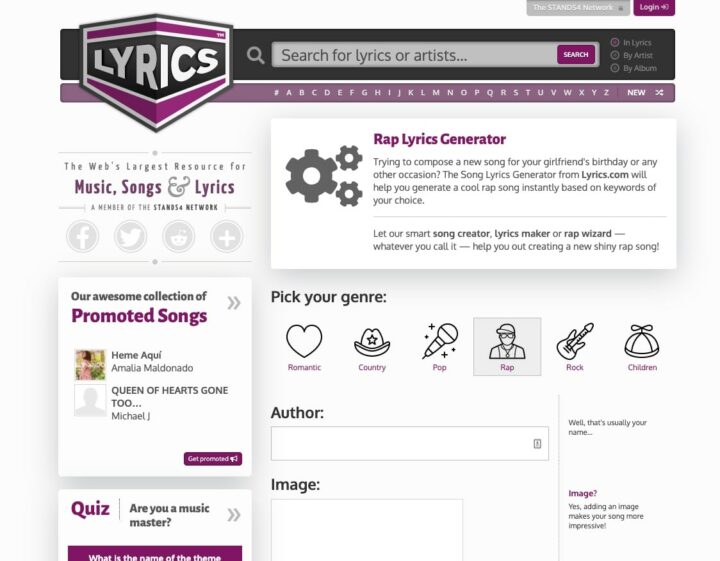Select the 'In Lyrics' search option

[x=615, y=43]
